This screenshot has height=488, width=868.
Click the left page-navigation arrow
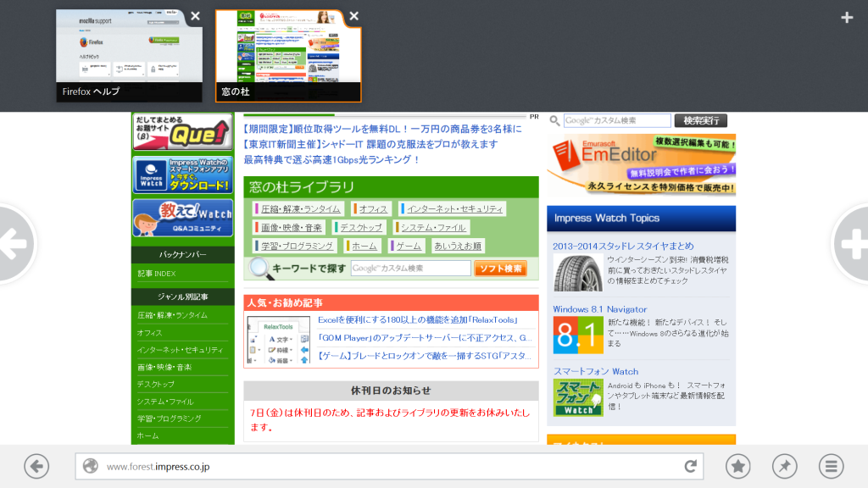tap(12, 246)
